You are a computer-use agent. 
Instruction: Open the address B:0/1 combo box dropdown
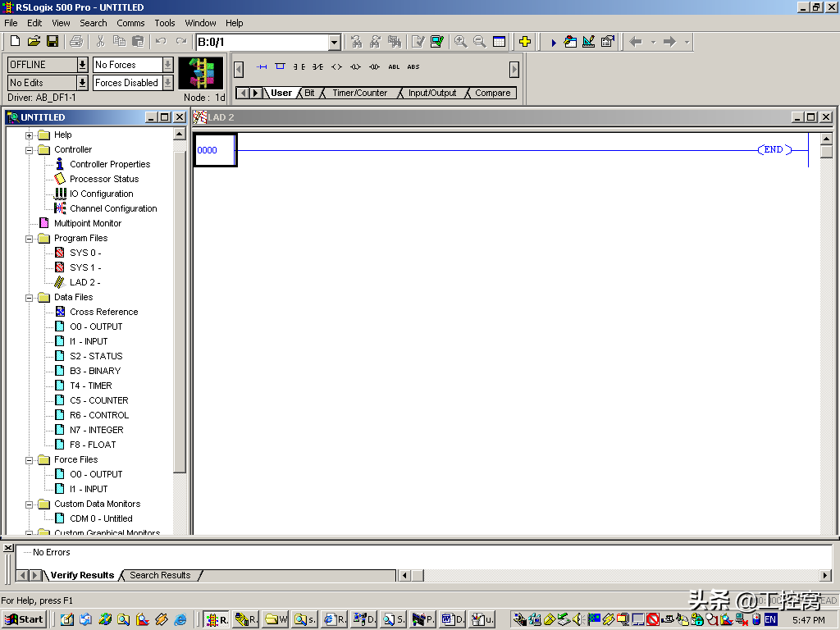pos(335,42)
